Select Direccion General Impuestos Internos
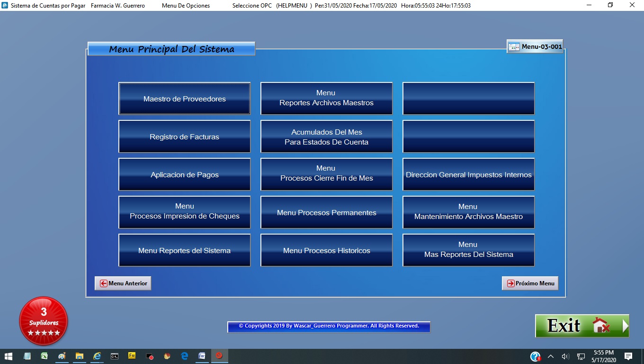The height and width of the screenshot is (364, 644). [x=468, y=174]
